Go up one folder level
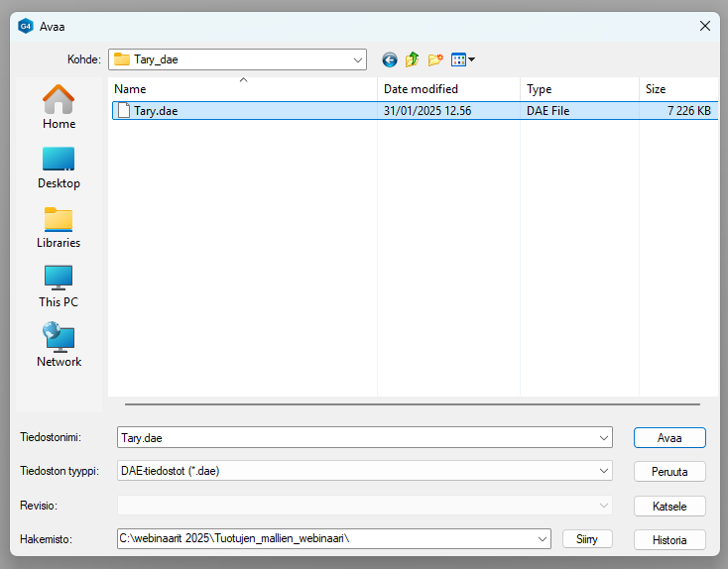This screenshot has width=728, height=569. pos(412,59)
